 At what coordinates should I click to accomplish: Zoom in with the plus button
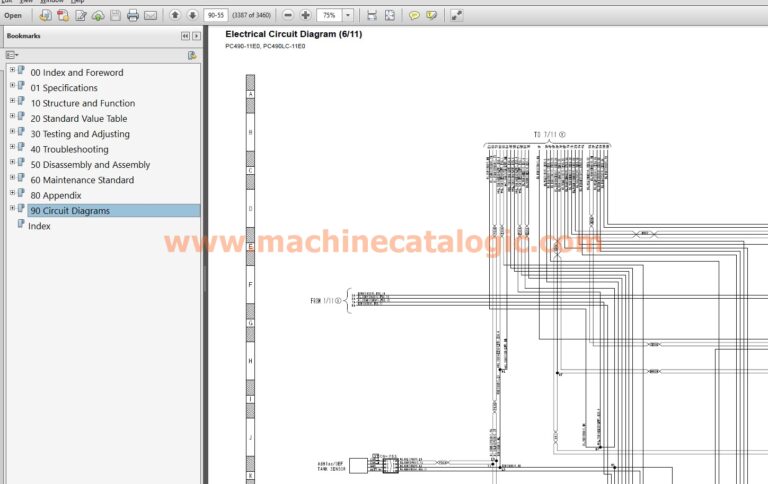306,15
